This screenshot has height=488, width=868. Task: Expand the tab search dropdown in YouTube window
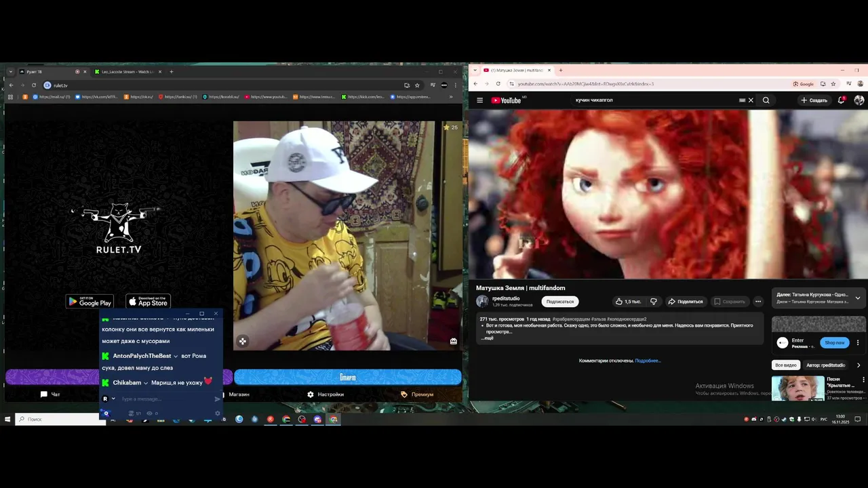pyautogui.click(x=477, y=70)
